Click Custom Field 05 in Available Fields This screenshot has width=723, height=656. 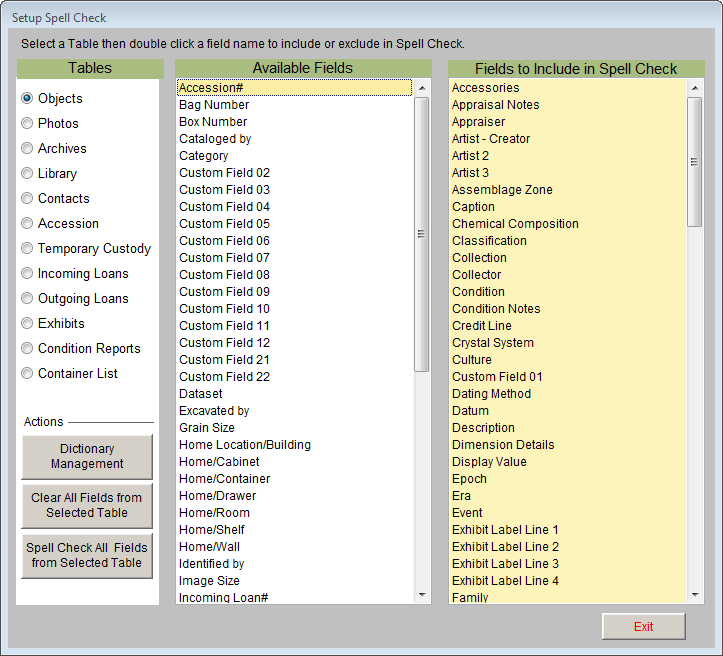pyautogui.click(x=224, y=224)
